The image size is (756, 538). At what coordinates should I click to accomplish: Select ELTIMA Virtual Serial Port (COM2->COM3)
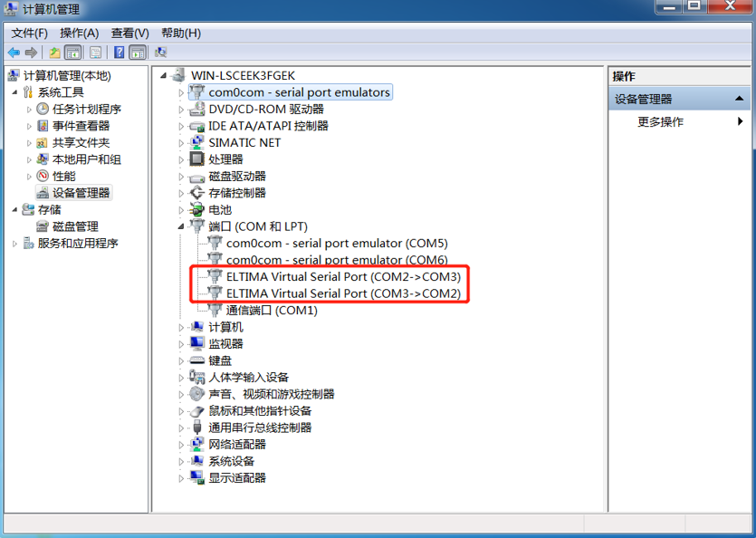343,276
